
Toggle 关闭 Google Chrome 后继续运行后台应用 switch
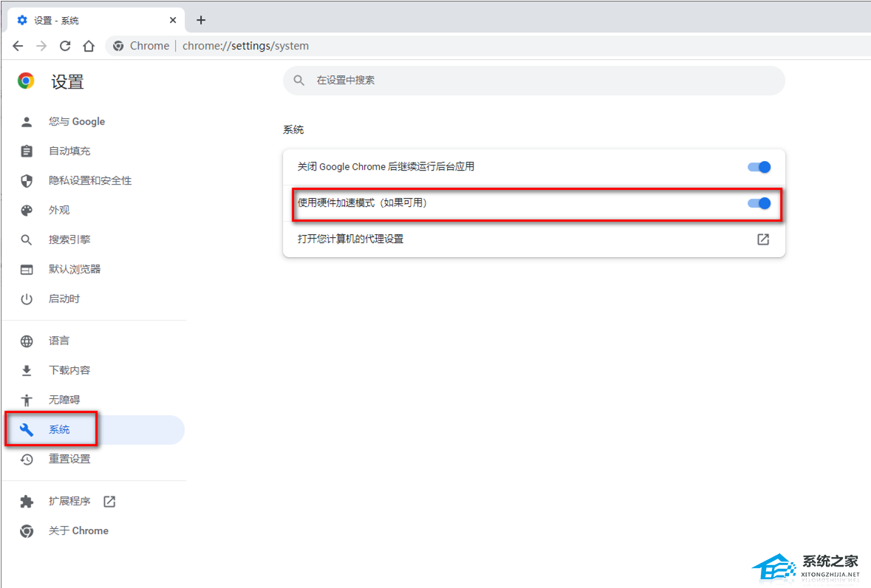(759, 167)
